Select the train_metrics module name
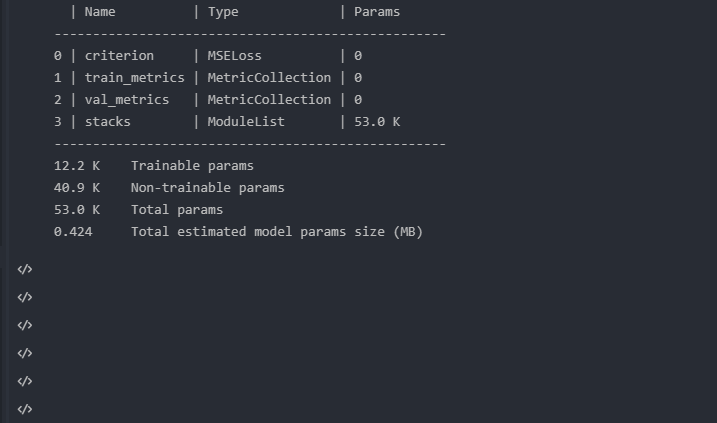Viewport: 717px width, 423px height. pos(134,78)
